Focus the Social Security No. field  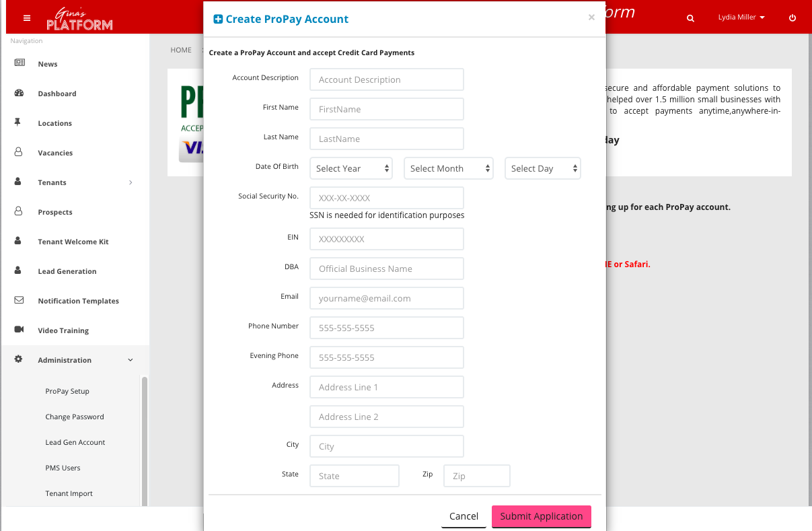387,198
